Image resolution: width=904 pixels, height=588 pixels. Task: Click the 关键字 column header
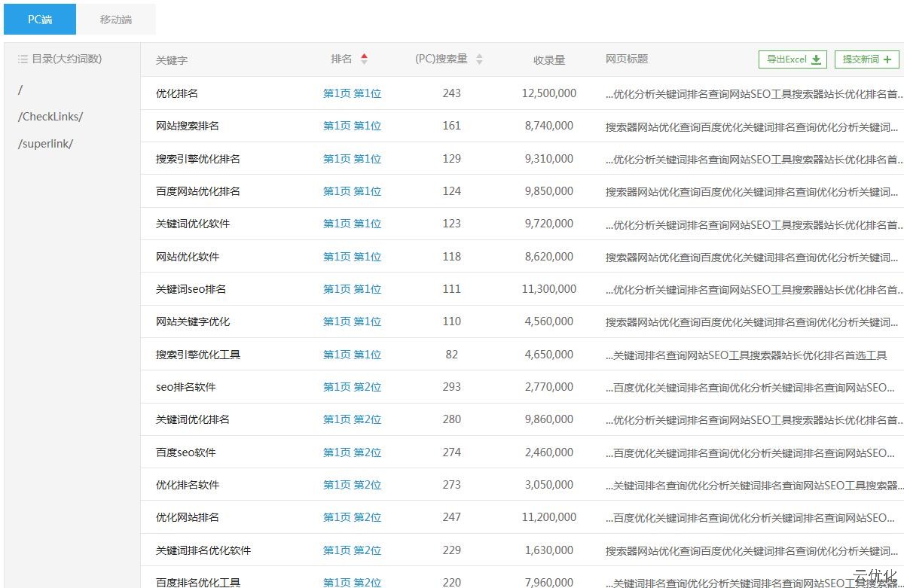click(172, 59)
